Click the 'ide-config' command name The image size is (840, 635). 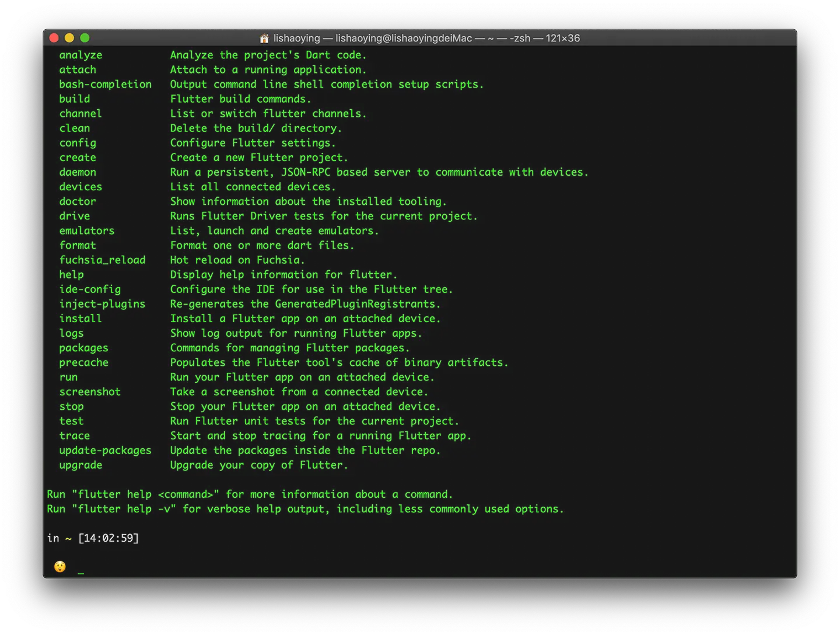click(90, 289)
